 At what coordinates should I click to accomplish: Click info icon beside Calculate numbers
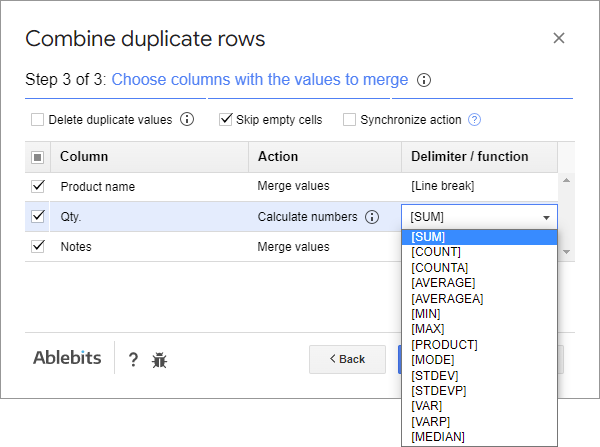(x=372, y=217)
